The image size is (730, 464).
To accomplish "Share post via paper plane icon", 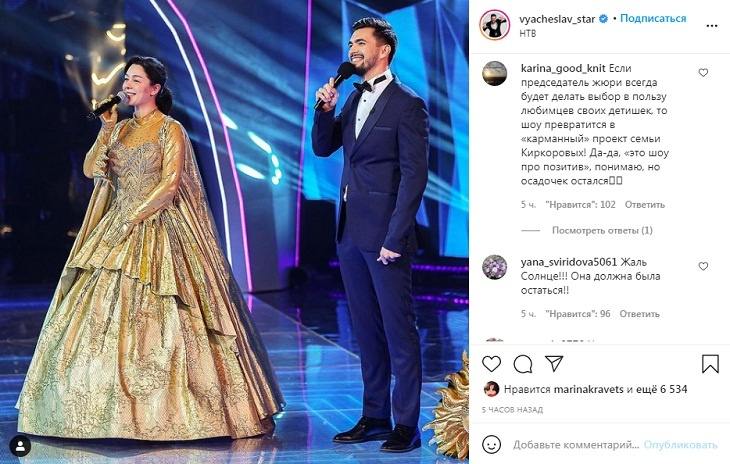I will tap(554, 363).
